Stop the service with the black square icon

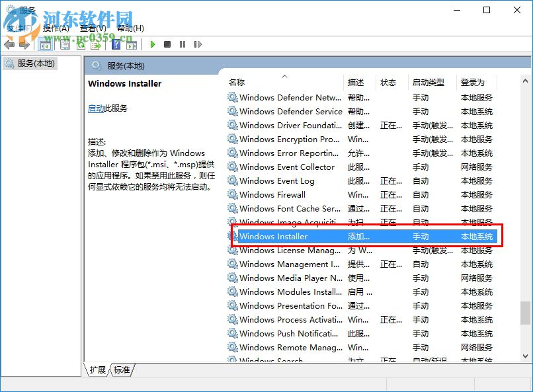click(167, 44)
